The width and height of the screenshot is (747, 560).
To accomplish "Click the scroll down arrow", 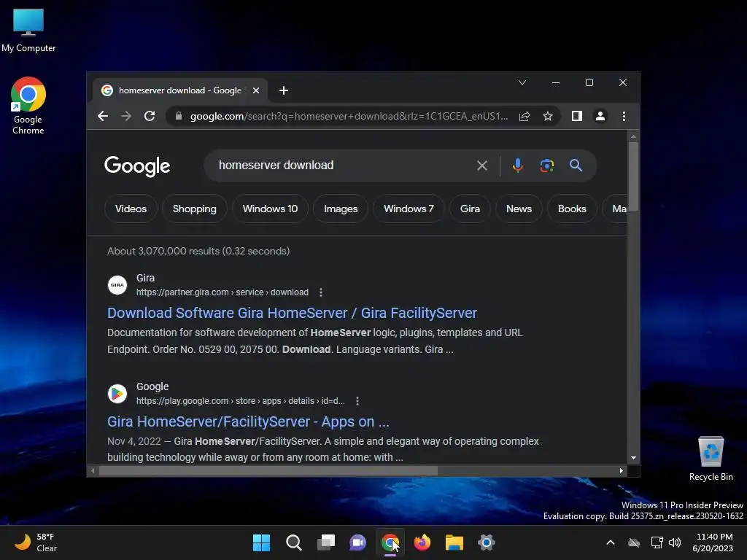I will coord(633,458).
